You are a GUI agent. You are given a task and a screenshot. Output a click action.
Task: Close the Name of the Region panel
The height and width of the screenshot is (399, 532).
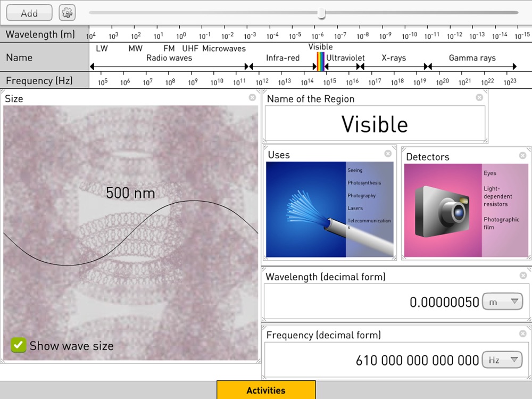tap(479, 98)
